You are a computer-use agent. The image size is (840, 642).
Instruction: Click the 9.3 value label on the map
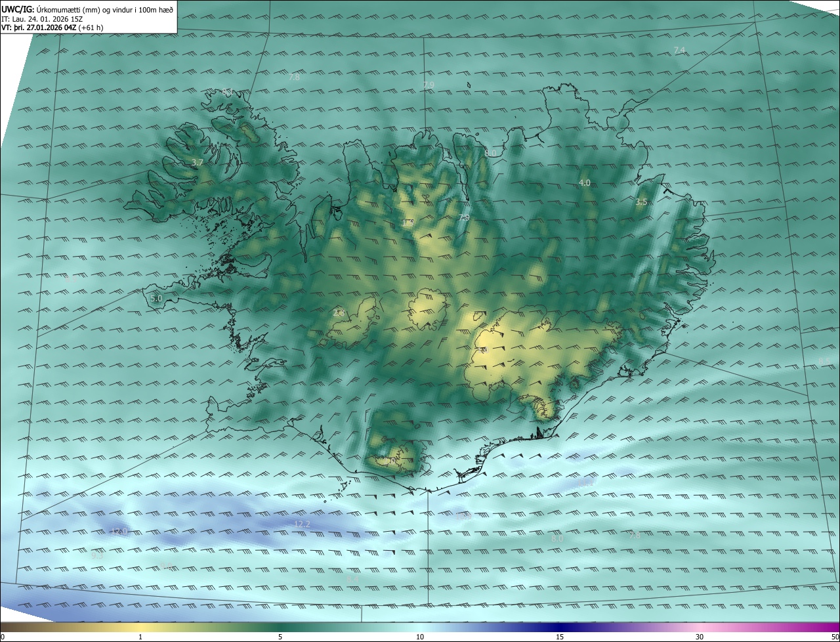98,555
